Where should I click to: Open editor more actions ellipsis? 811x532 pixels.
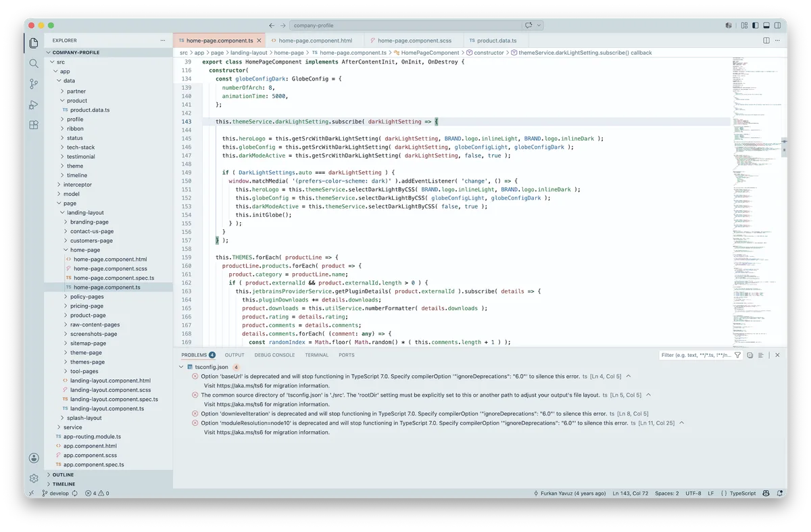(778, 41)
